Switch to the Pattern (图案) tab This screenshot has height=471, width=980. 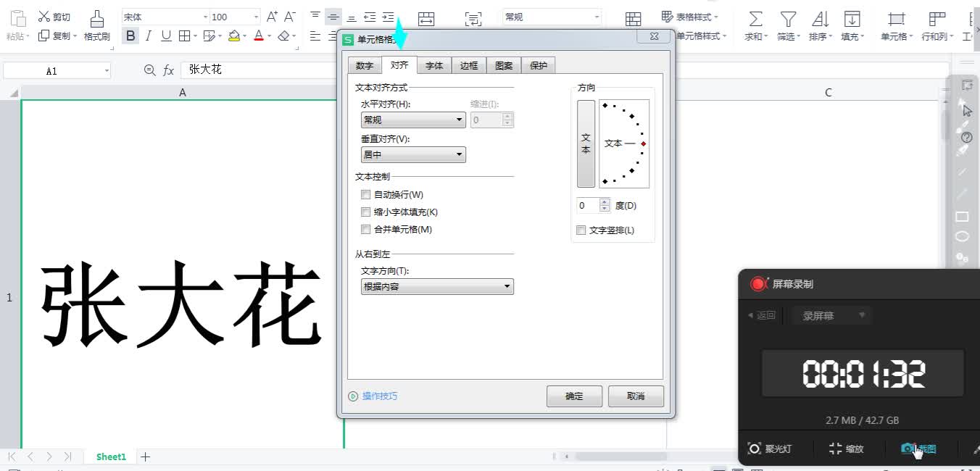point(504,66)
